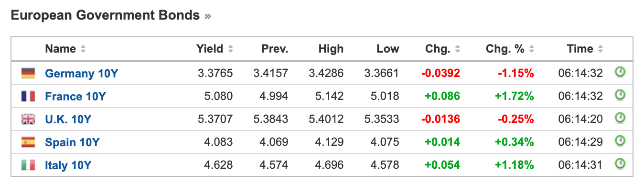Open the Italy 10Y bond link
Viewport: 644px width, 196px height.
point(68,165)
